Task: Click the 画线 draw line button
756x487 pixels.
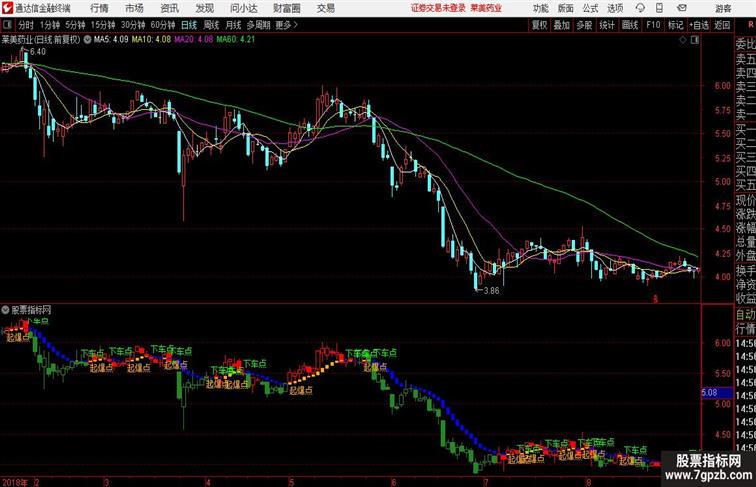Action: tap(630, 25)
